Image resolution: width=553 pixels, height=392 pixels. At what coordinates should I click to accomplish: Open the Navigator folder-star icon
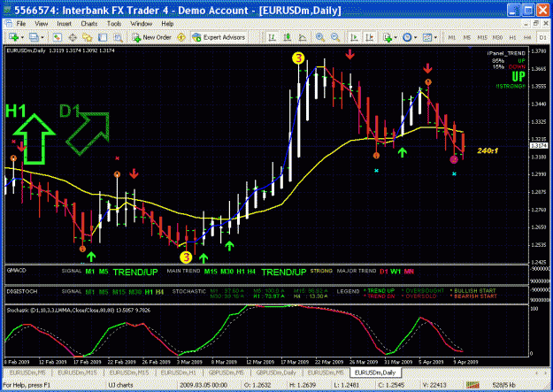[x=87, y=37]
